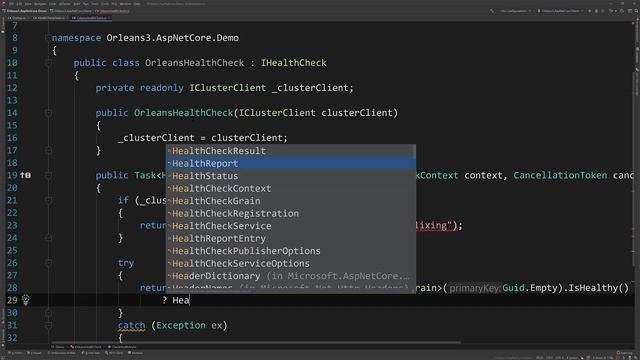The image size is (640, 360).
Task: Collapse the if block on line 21
Action: (x=48, y=200)
